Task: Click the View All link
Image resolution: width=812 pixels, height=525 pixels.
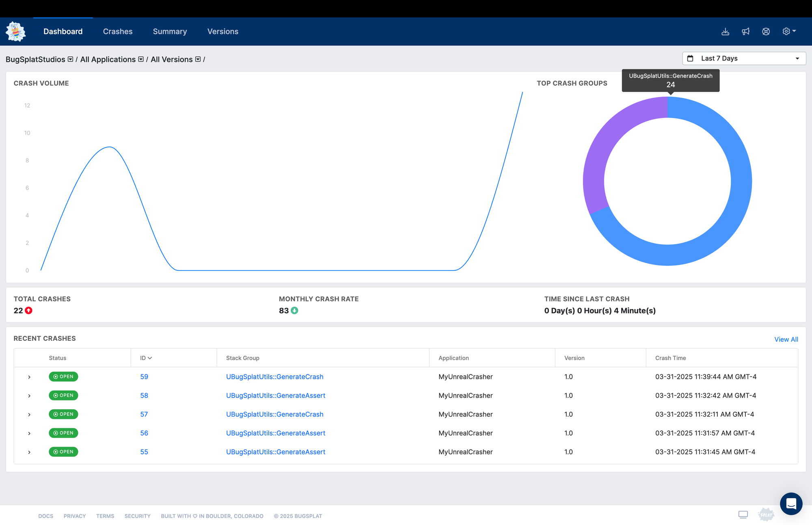Action: (786, 339)
